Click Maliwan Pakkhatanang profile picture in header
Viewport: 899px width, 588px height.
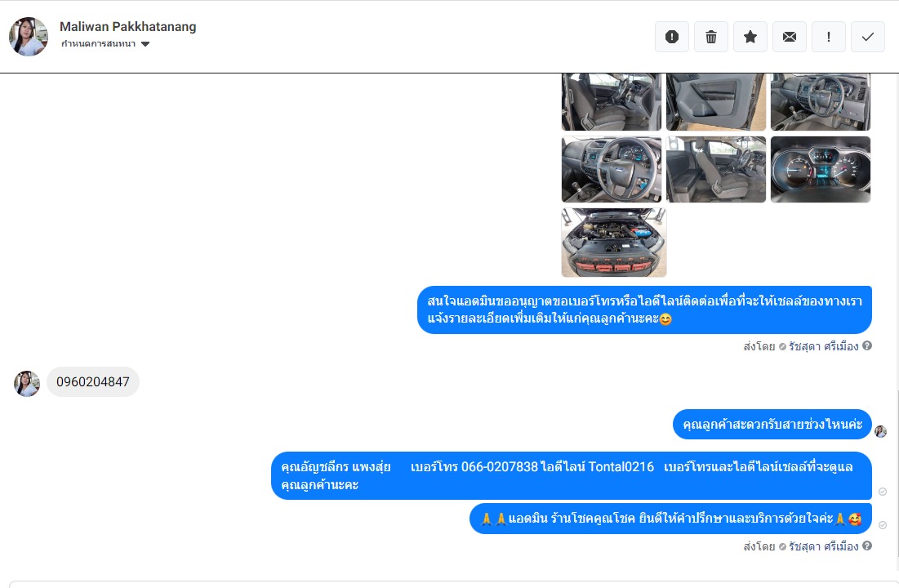pos(28,37)
